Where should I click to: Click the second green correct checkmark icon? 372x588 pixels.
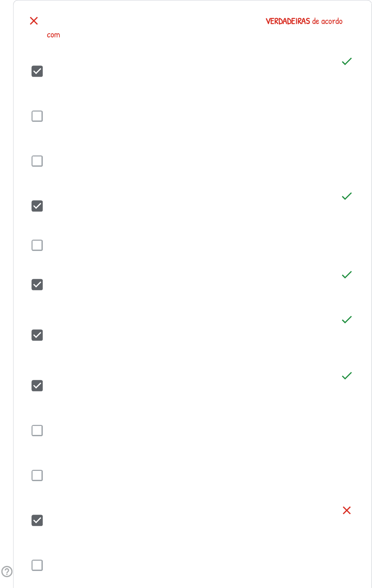[x=347, y=196]
